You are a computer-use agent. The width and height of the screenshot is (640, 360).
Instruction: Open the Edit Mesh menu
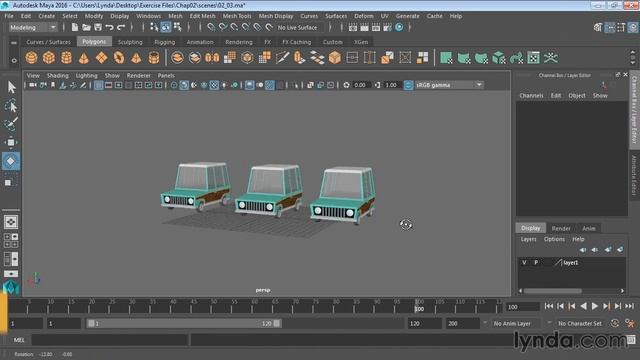pyautogui.click(x=202, y=16)
